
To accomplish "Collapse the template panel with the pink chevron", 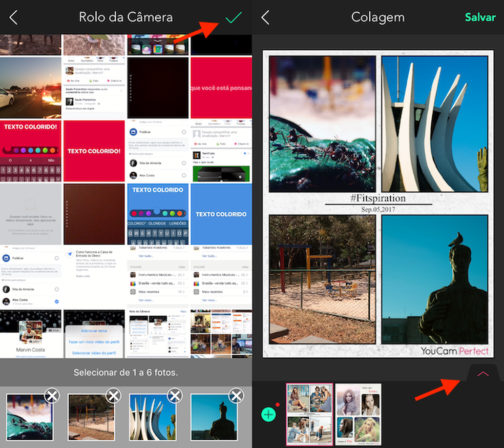I will (x=482, y=374).
